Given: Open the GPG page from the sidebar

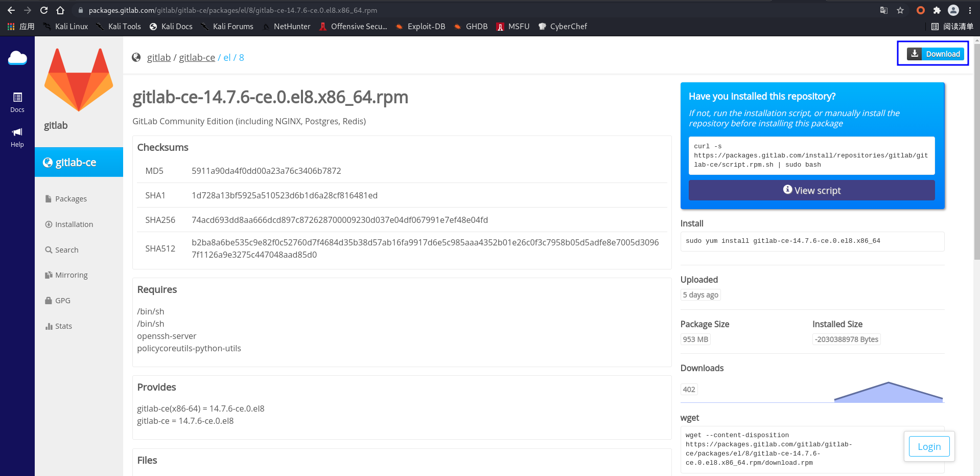Looking at the screenshot, I should pos(63,300).
